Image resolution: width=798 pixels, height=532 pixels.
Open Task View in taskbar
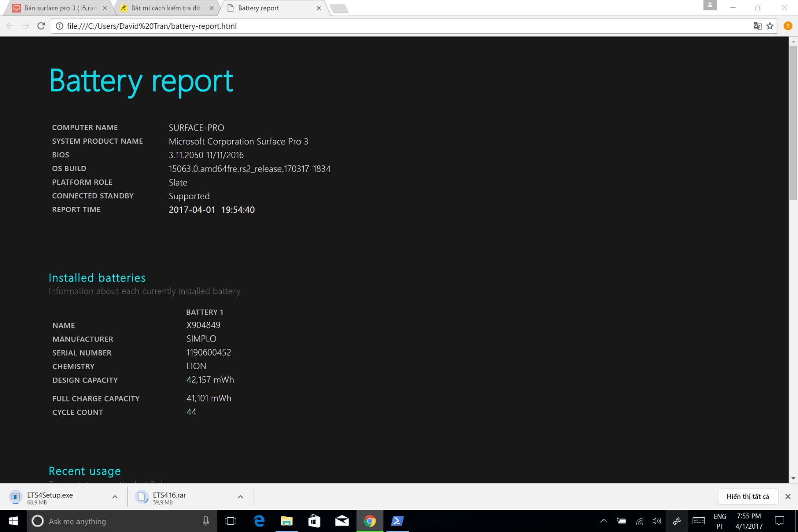click(x=231, y=521)
